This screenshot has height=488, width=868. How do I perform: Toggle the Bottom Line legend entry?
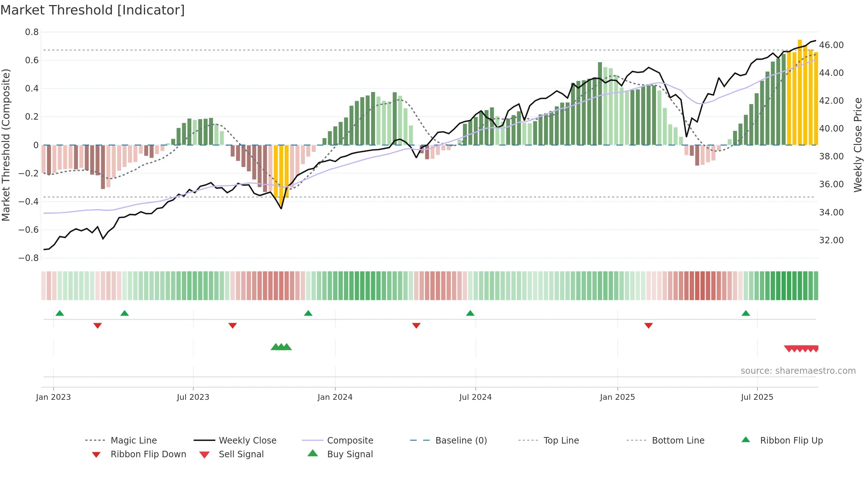tap(665, 440)
